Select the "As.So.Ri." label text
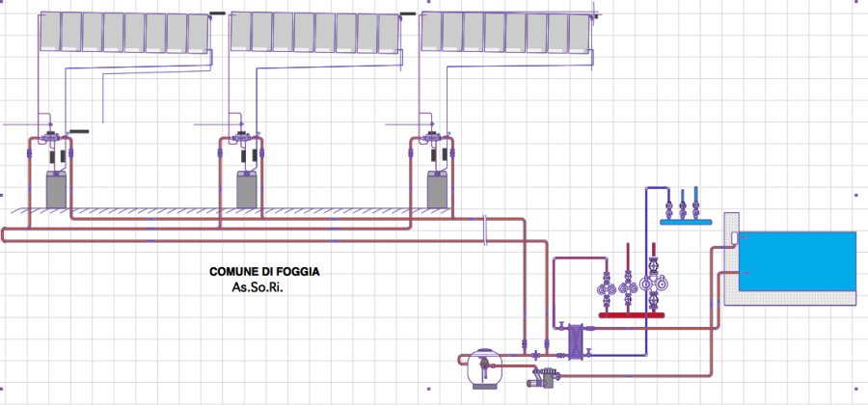The width and height of the screenshot is (868, 405). 258,287
